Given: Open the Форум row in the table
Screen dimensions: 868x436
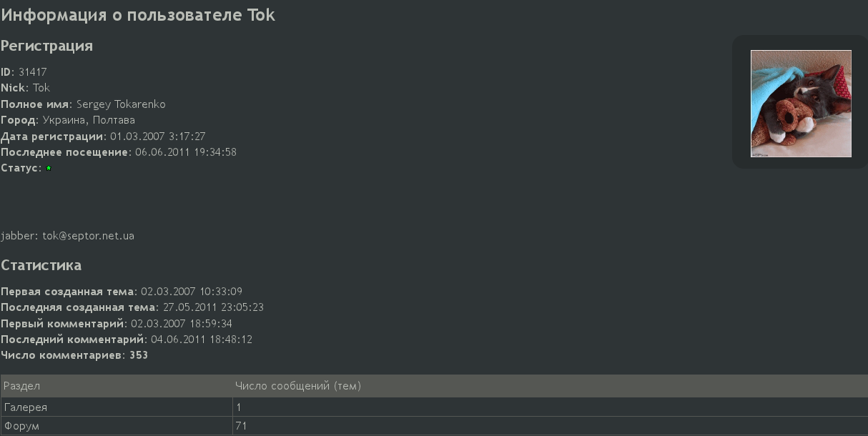Looking at the screenshot, I should point(434,426).
